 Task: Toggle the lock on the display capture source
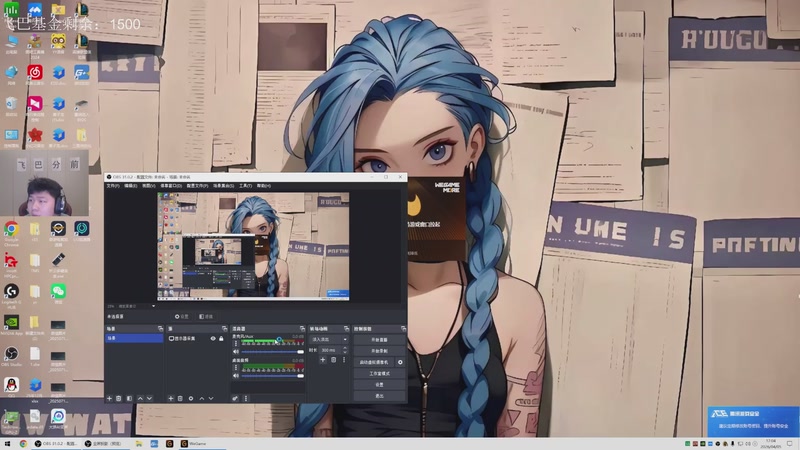click(x=221, y=338)
